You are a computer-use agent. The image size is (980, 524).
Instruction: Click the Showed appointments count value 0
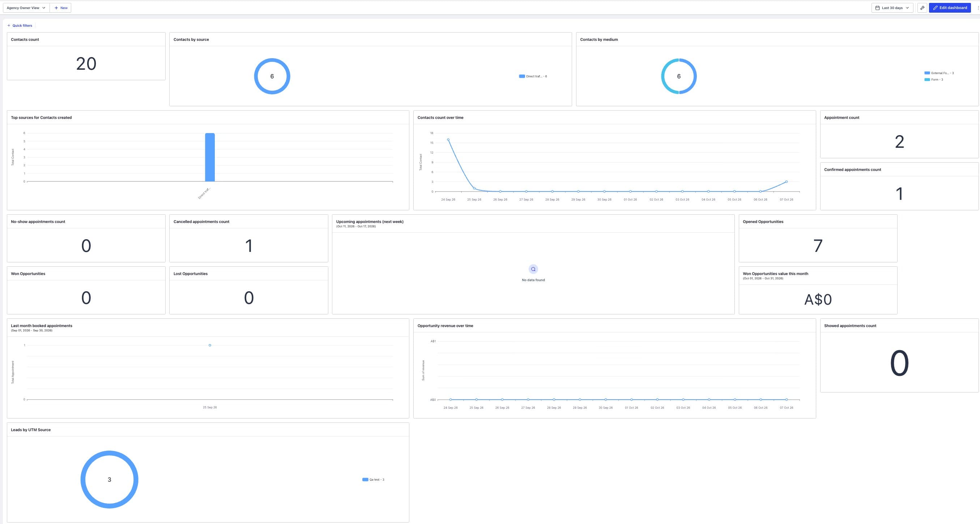click(x=899, y=363)
